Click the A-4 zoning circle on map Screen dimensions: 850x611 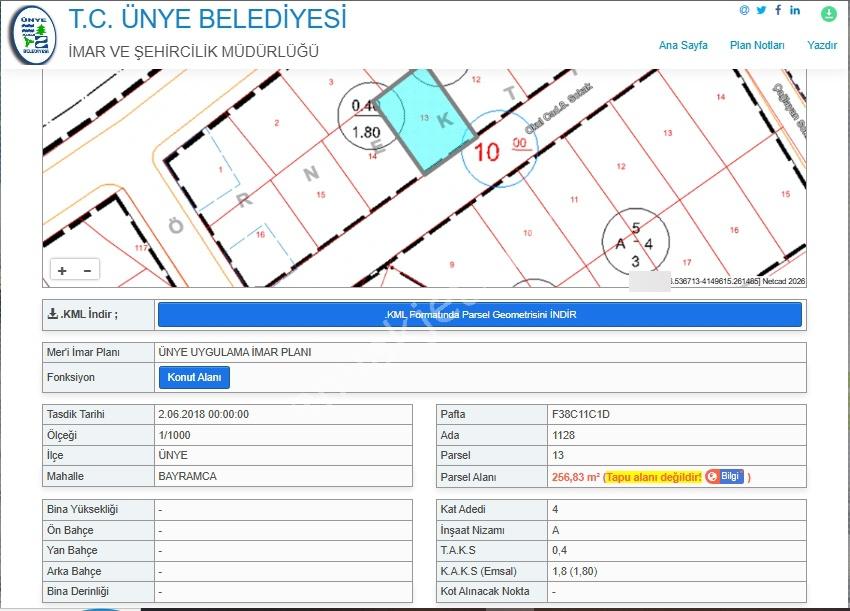636,242
